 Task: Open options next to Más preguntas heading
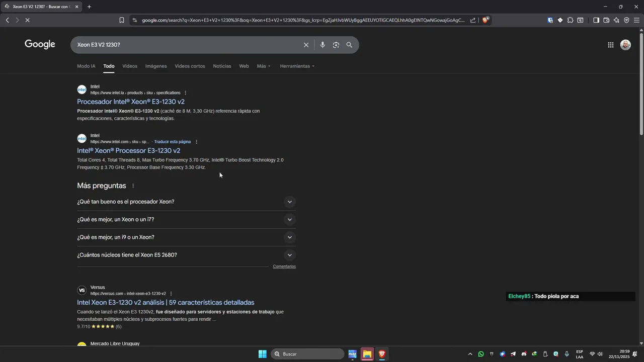click(x=133, y=186)
